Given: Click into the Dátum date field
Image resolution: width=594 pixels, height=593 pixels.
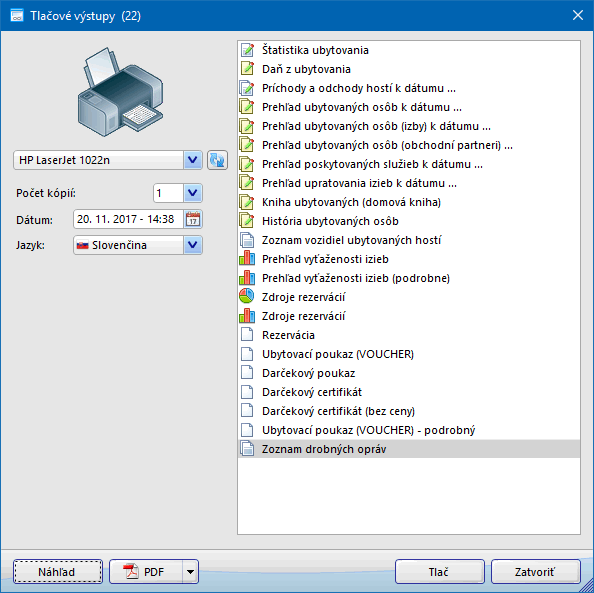Looking at the screenshot, I should coord(128,219).
